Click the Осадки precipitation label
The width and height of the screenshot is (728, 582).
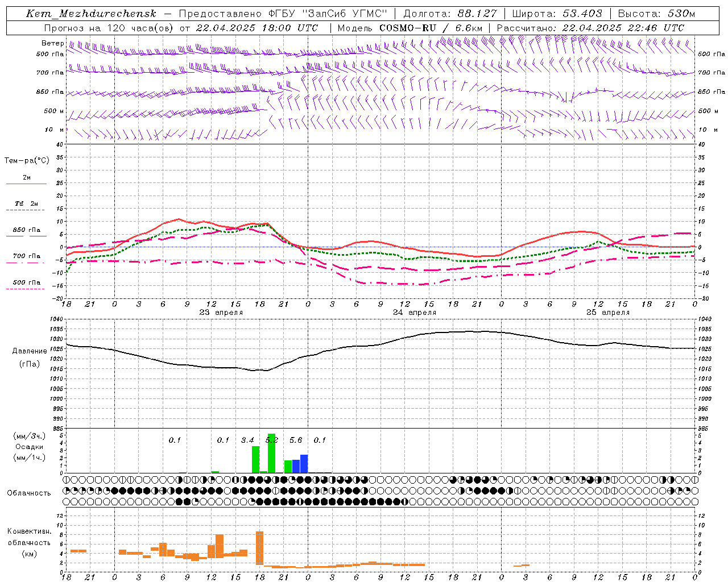(x=29, y=447)
